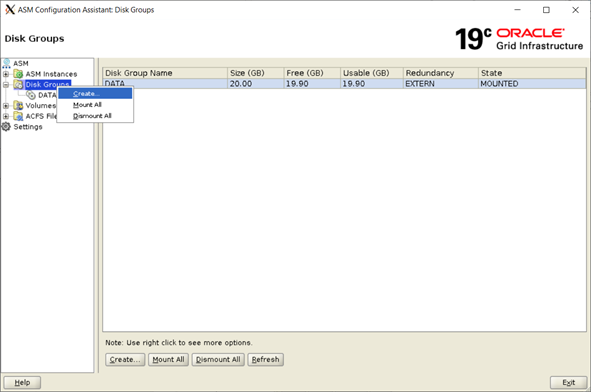Click the Size (GB) column header

coord(256,73)
